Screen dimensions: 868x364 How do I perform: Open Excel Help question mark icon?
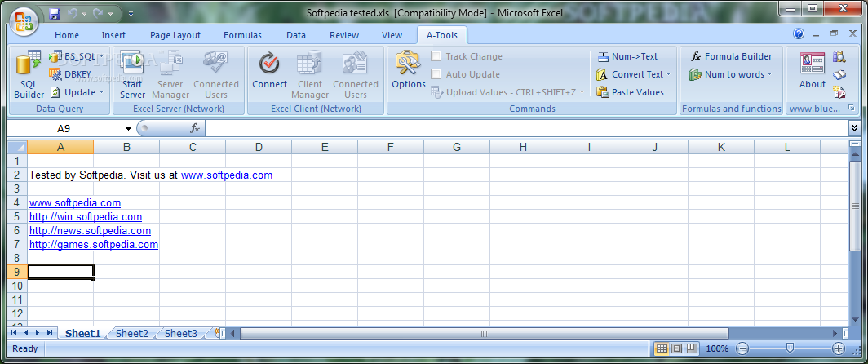tap(798, 34)
